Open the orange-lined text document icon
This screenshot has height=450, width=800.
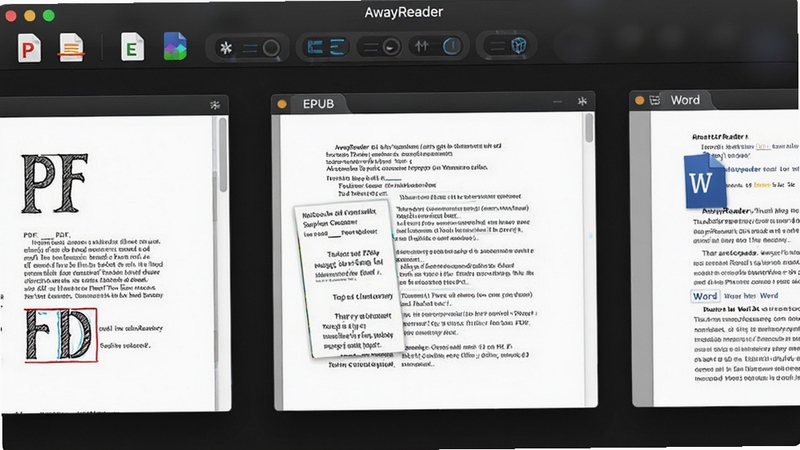tap(71, 47)
